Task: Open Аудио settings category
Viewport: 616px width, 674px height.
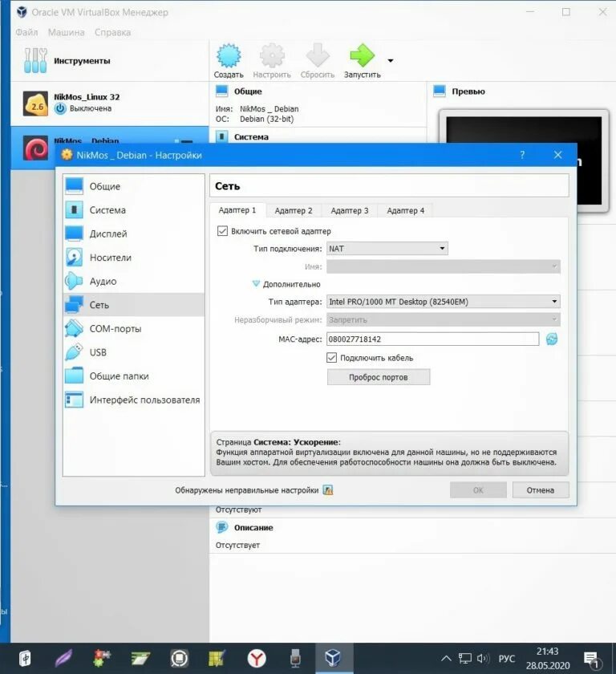Action: click(134, 281)
